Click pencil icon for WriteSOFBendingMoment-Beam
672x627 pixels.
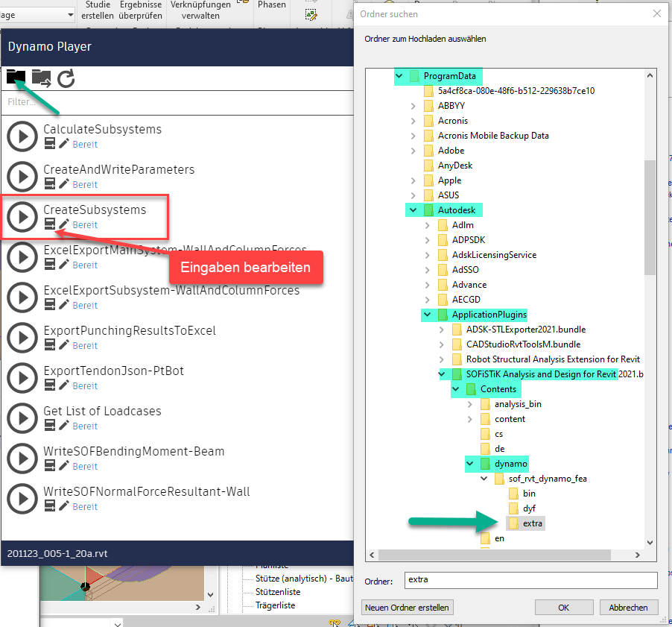pos(64,466)
